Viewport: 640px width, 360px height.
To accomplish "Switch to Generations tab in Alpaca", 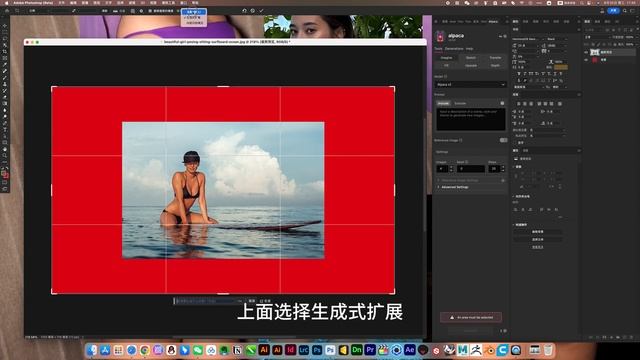I will coord(454,49).
